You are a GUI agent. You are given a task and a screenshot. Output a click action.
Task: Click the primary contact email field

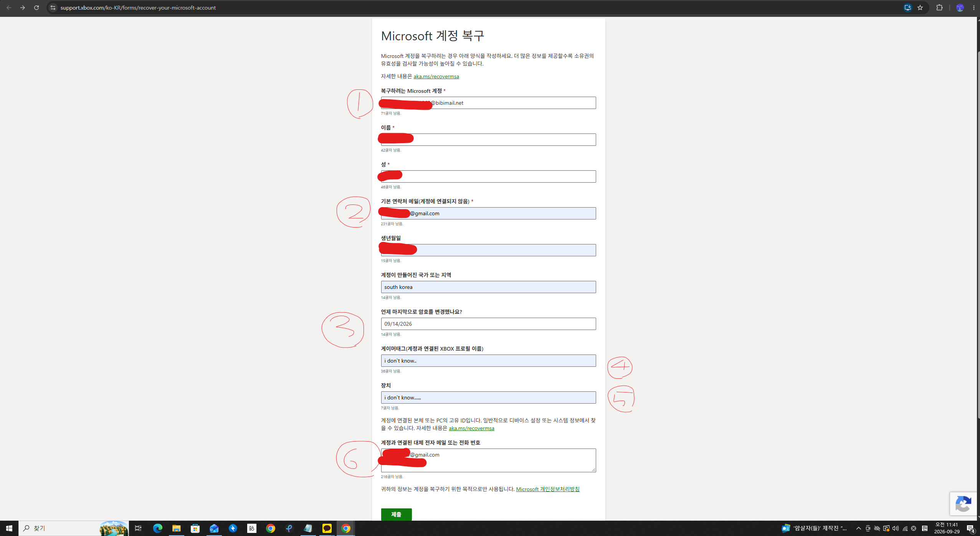[x=488, y=213]
